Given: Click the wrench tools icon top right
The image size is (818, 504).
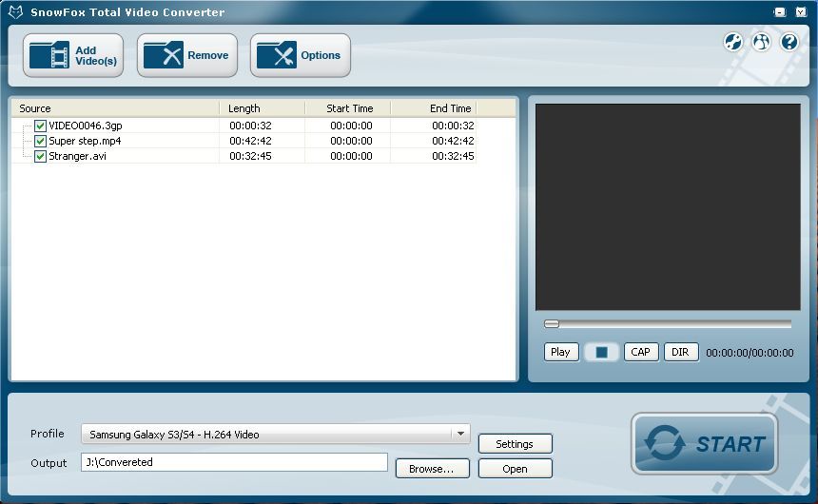Looking at the screenshot, I should (733, 42).
